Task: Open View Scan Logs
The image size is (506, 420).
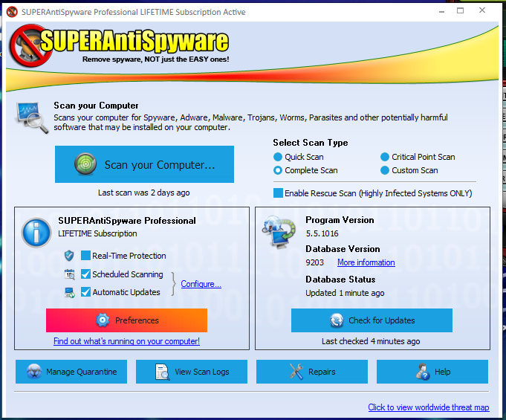Action: click(192, 372)
